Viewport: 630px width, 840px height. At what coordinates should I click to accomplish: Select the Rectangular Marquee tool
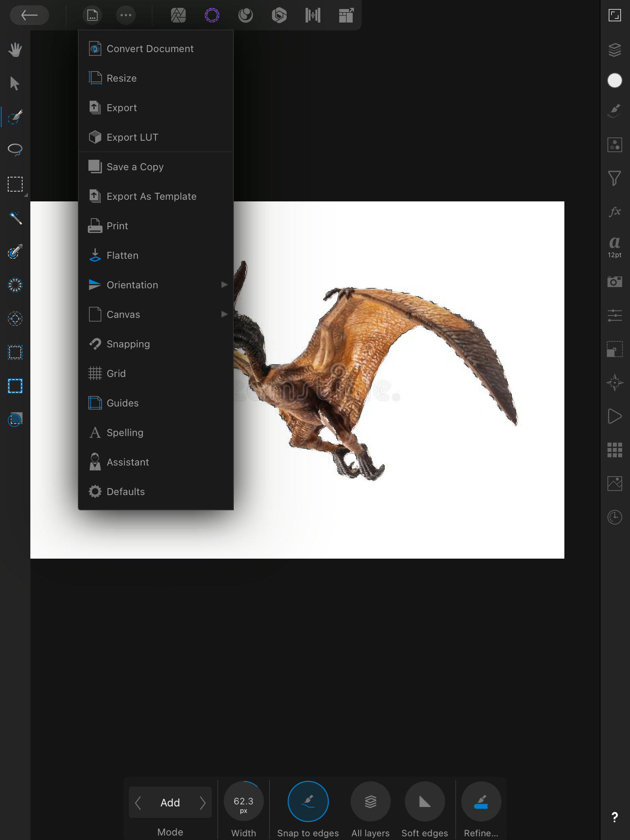tap(15, 185)
